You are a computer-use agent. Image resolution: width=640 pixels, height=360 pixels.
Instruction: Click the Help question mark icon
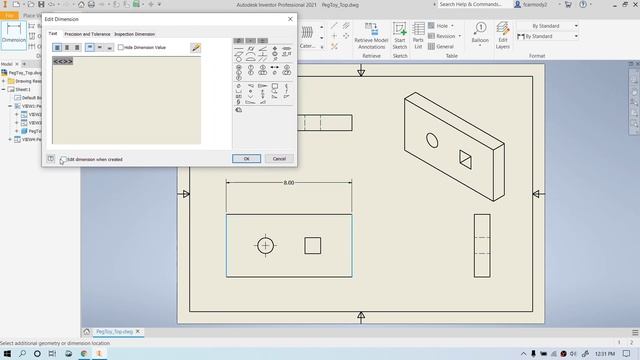click(583, 4)
